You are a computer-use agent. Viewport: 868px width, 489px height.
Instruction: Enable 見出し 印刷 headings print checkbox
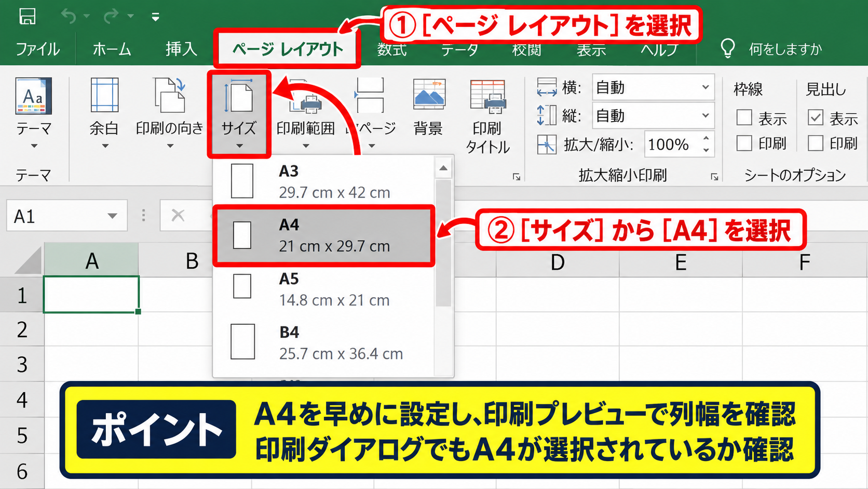815,142
